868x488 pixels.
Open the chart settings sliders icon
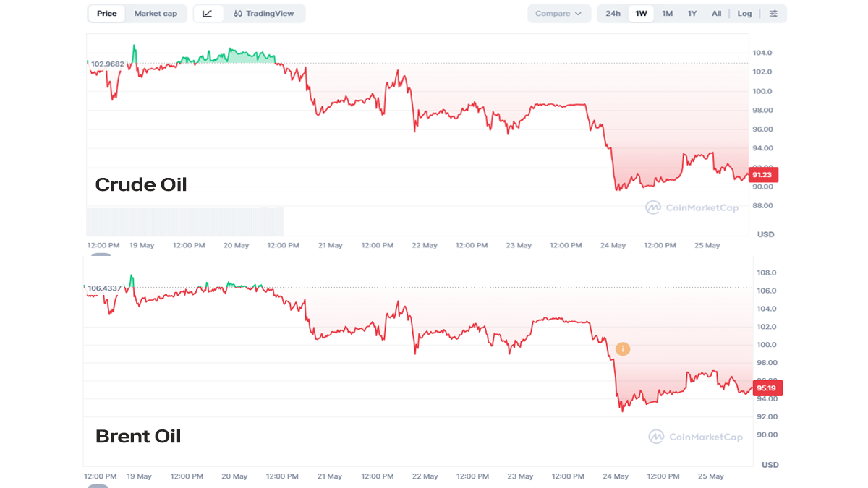[x=773, y=14]
